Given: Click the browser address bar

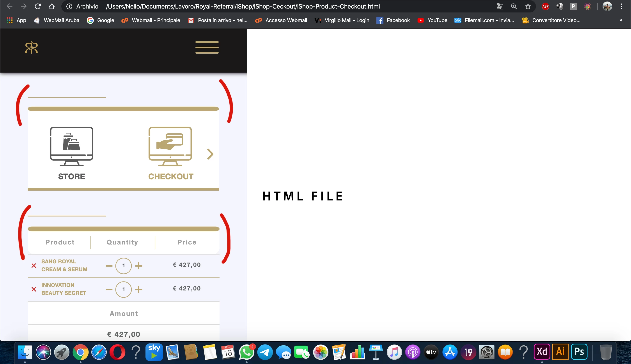Looking at the screenshot, I should 243,7.
